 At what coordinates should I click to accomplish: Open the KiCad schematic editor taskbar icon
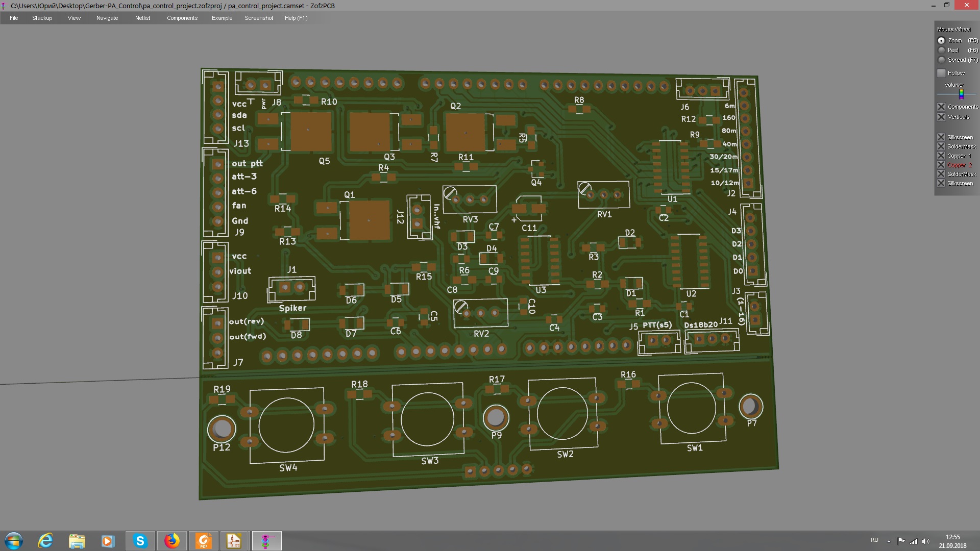pyautogui.click(x=234, y=541)
